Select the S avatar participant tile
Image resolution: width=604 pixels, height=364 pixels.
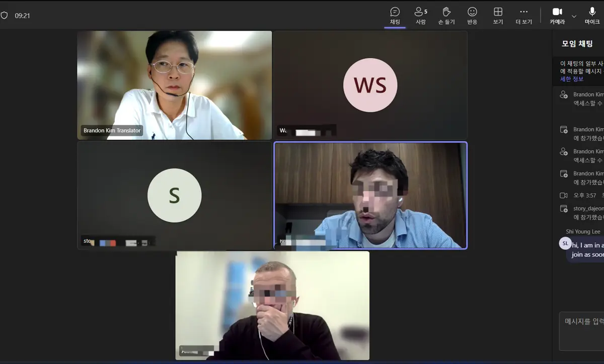click(174, 196)
